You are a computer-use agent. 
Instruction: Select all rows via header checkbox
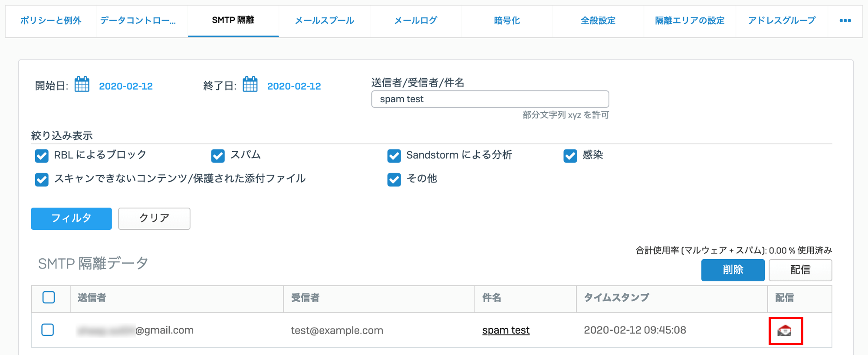pos(49,297)
